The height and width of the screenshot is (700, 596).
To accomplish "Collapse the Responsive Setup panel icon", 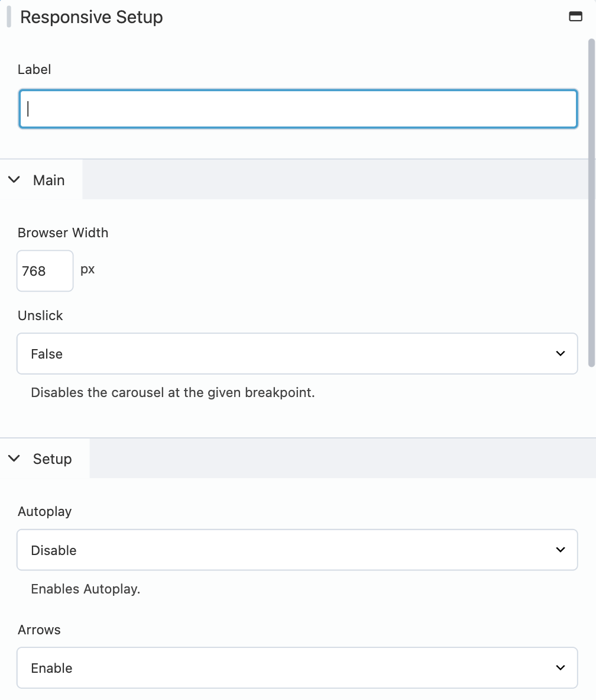I will 575,17.
